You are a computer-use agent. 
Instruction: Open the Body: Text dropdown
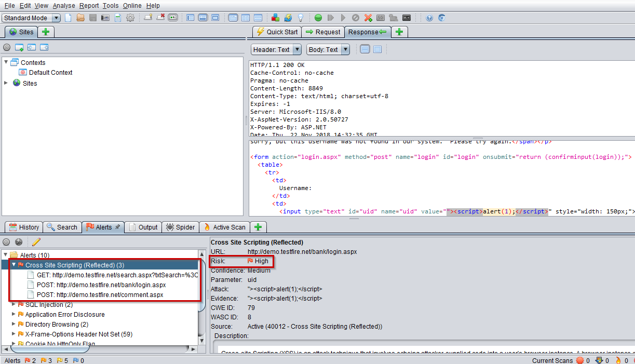pos(328,50)
